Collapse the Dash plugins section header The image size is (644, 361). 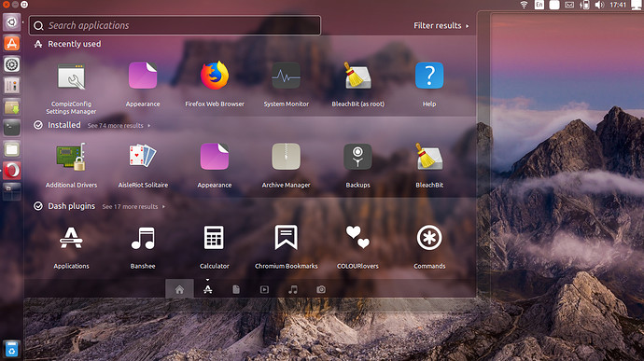[x=64, y=206]
